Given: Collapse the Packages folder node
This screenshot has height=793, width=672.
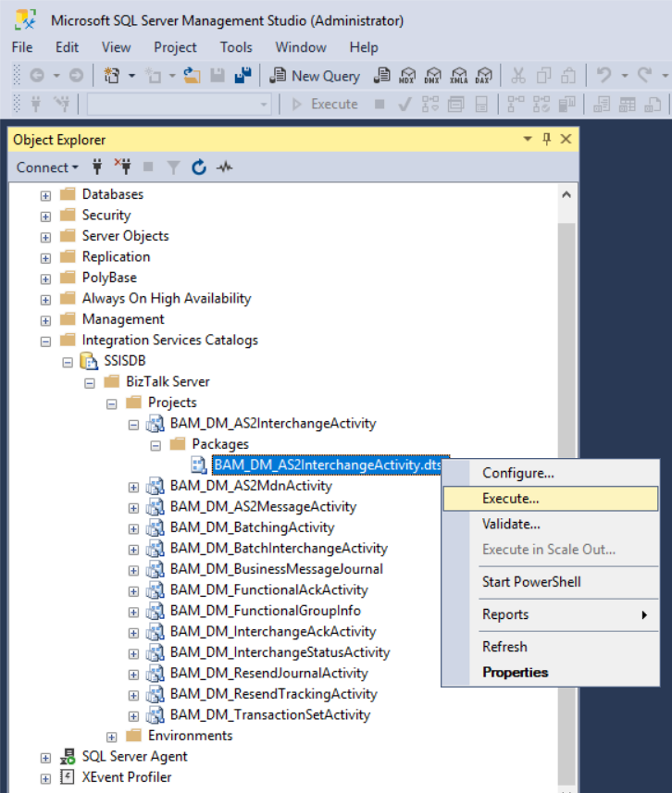Looking at the screenshot, I should coord(156,446).
